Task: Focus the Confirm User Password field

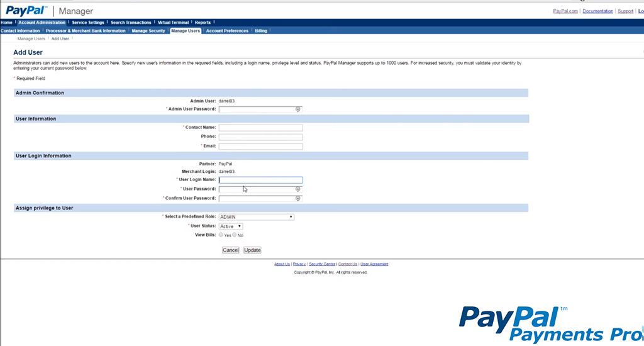Action: (260, 198)
